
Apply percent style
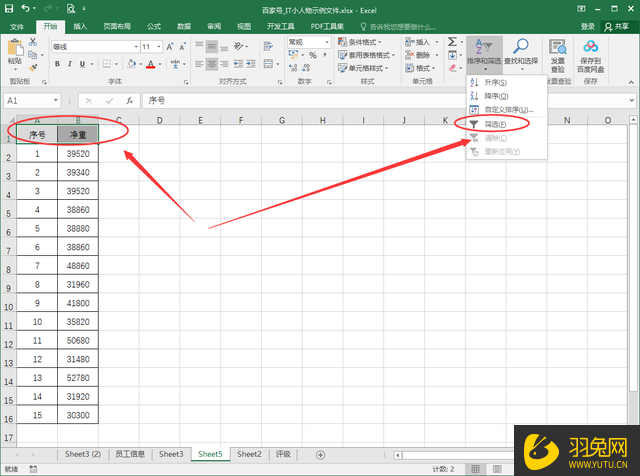click(313, 55)
